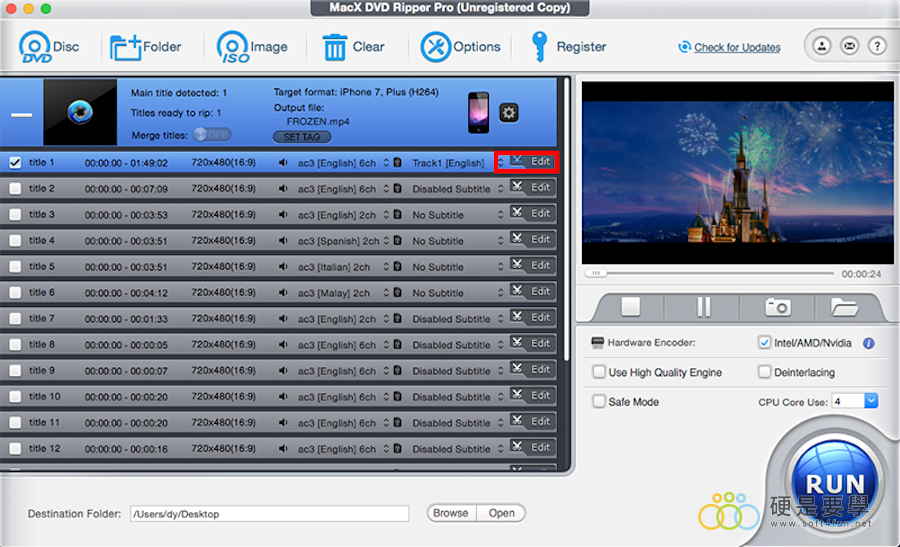Open the output folder icon in player
The height and width of the screenshot is (547, 900).
[845, 307]
